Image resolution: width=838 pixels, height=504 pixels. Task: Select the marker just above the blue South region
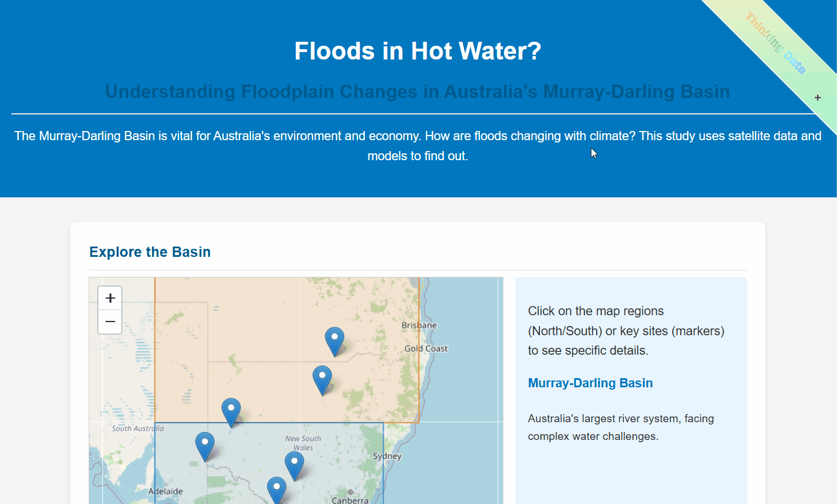point(231,412)
